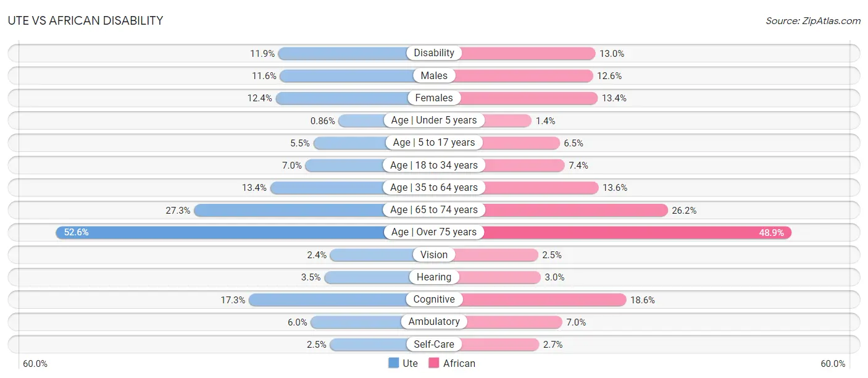Click the Ambulatory category label

click(434, 322)
